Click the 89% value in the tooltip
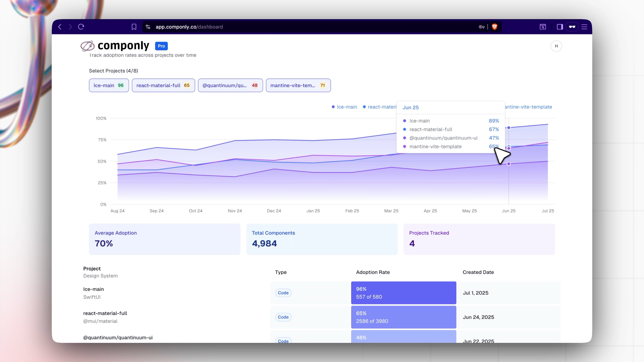Image resolution: width=644 pixels, height=362 pixels. [494, 121]
